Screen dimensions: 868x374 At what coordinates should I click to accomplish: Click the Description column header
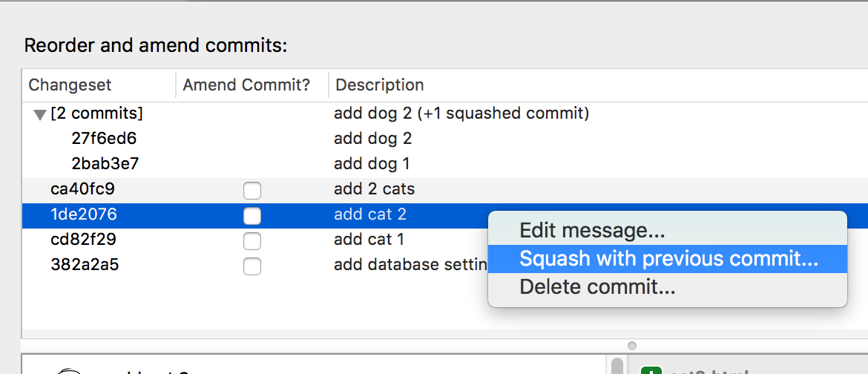click(379, 85)
